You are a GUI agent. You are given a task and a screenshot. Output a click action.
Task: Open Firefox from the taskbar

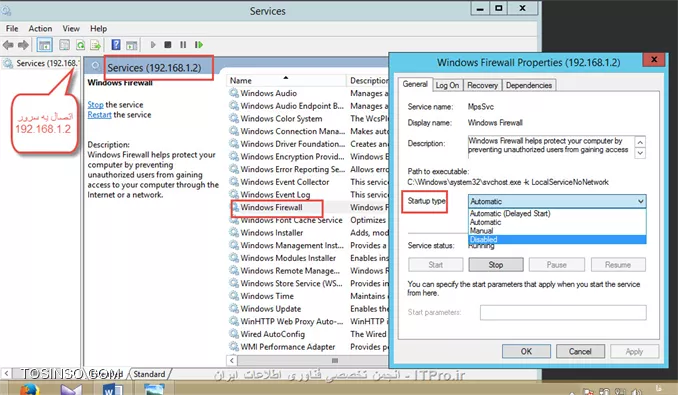pyautogui.click(x=29, y=389)
